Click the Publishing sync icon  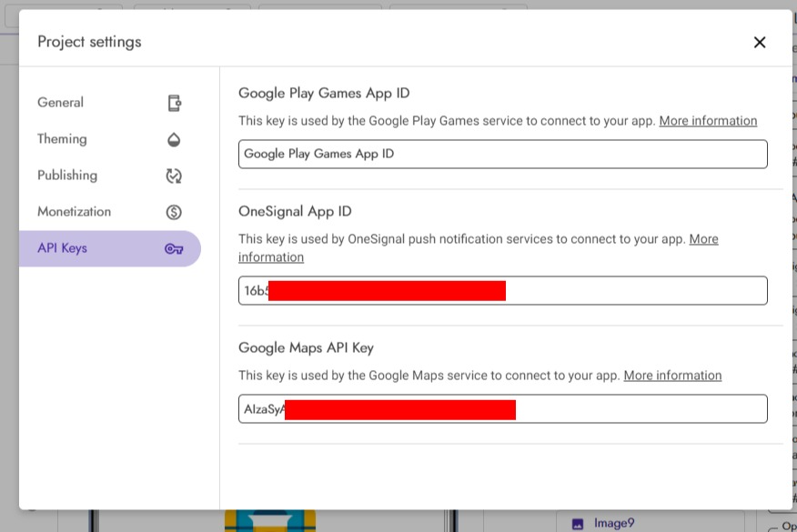[x=174, y=176]
